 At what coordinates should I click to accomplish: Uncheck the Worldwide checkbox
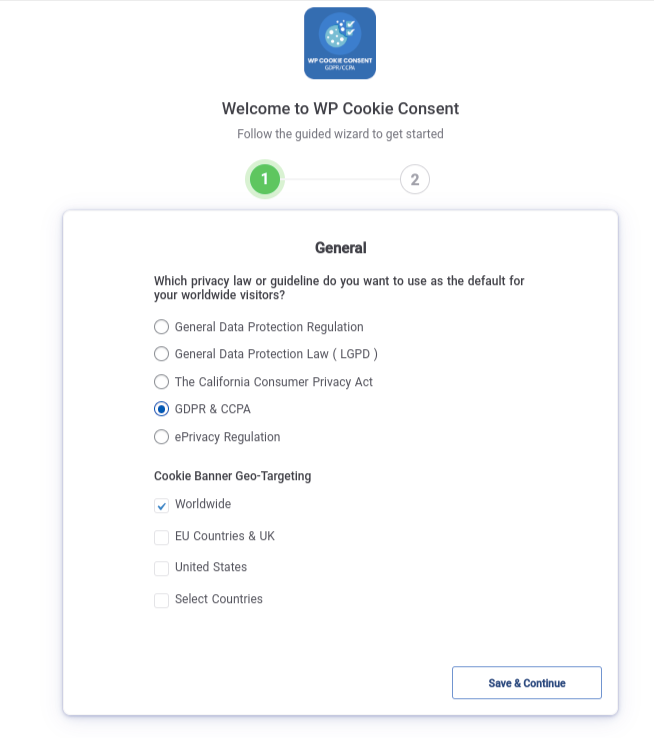(161, 505)
